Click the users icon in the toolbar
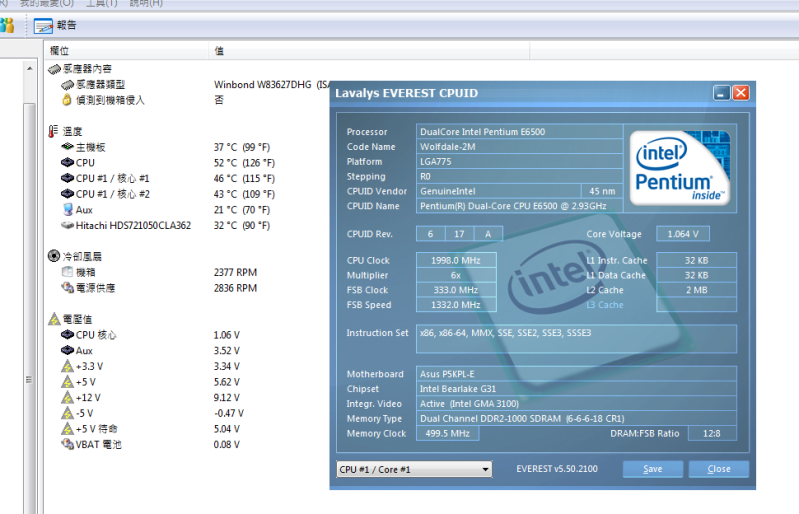 point(7,25)
